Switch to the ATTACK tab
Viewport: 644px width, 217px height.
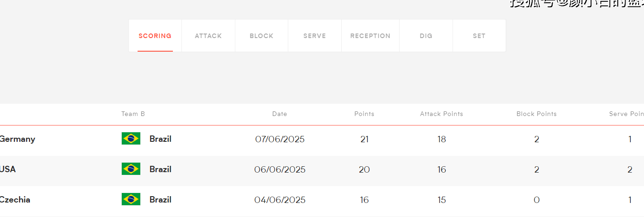pos(208,36)
